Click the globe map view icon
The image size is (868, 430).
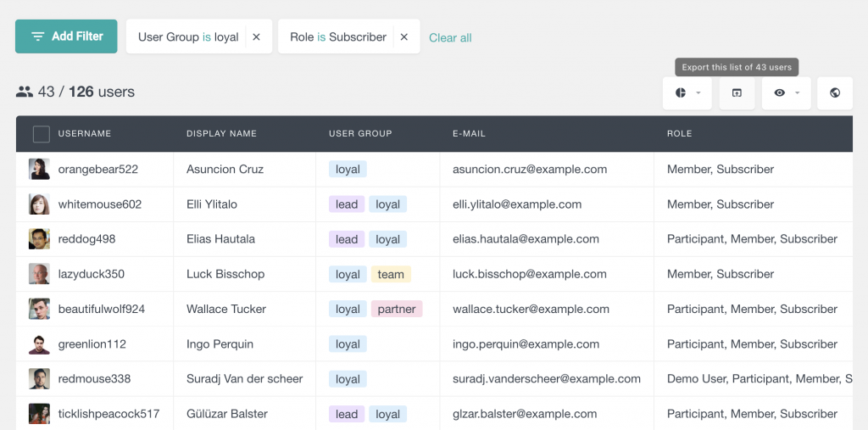(835, 93)
